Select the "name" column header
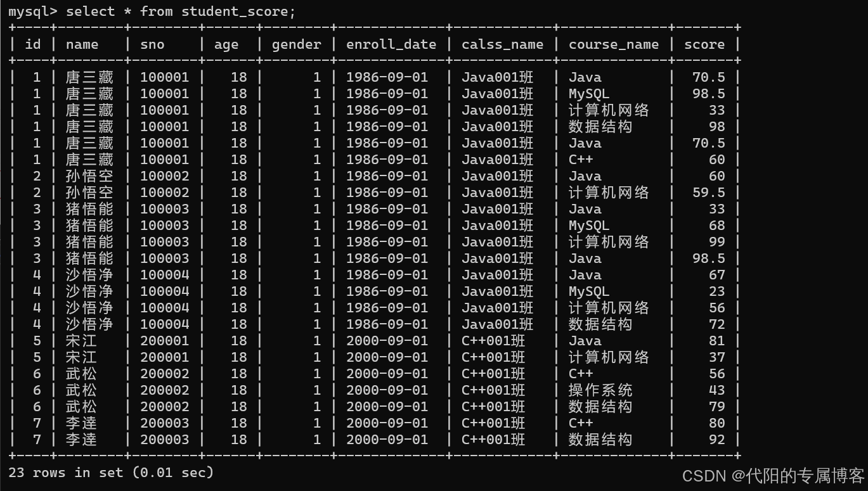This screenshot has height=491, width=868. [x=82, y=44]
